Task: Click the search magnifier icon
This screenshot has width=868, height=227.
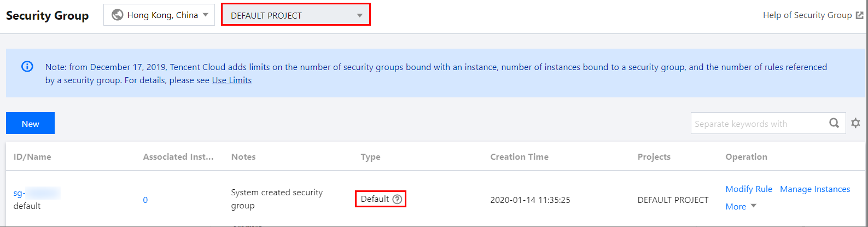Action: (834, 123)
